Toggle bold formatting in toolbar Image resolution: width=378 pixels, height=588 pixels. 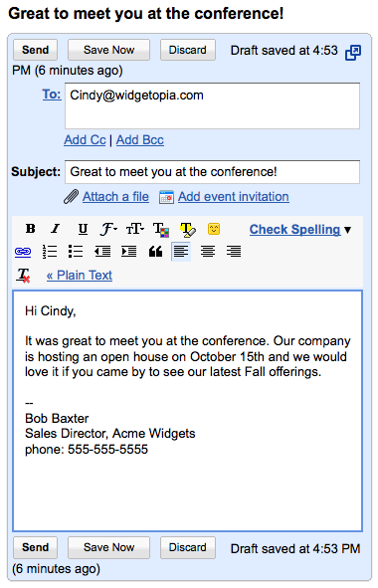point(31,229)
